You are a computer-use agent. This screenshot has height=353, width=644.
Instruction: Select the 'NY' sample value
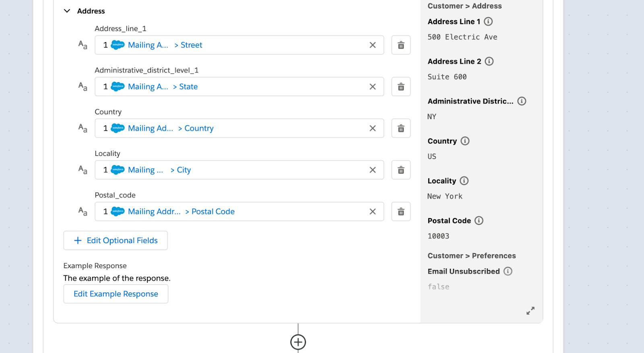[432, 117]
